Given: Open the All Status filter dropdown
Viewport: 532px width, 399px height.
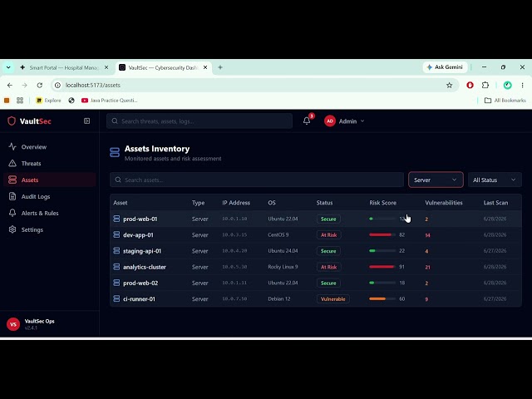Looking at the screenshot, I should [x=495, y=180].
